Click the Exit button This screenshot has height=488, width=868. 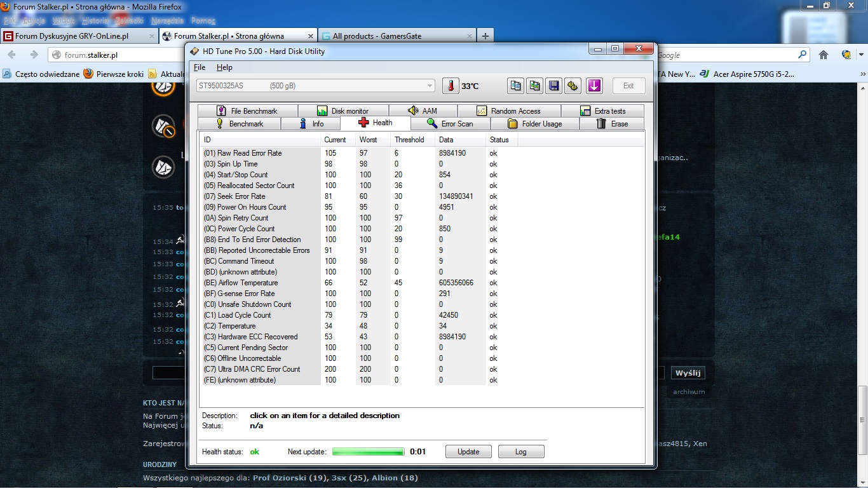click(628, 86)
